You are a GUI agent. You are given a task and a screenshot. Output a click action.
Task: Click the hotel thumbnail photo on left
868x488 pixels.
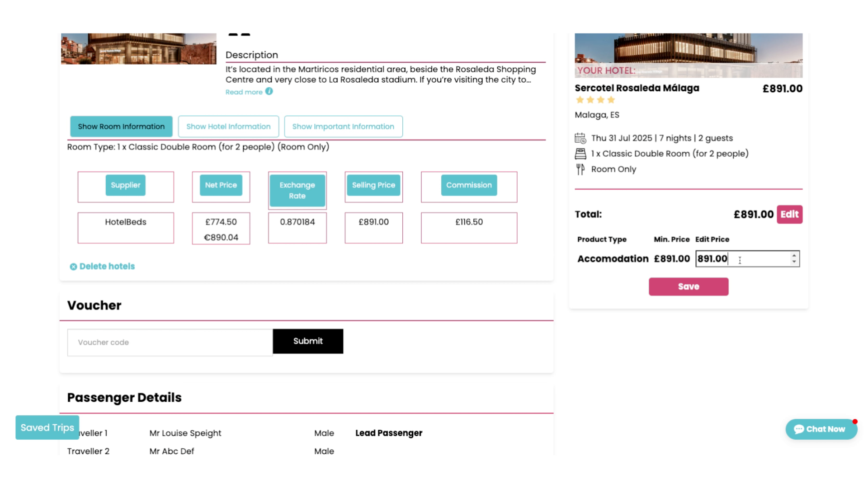[138, 48]
